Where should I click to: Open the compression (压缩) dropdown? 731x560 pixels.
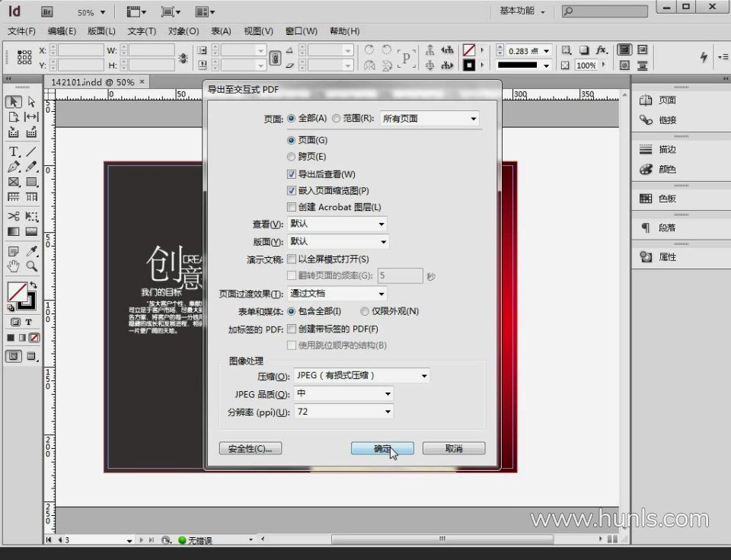tap(361, 376)
